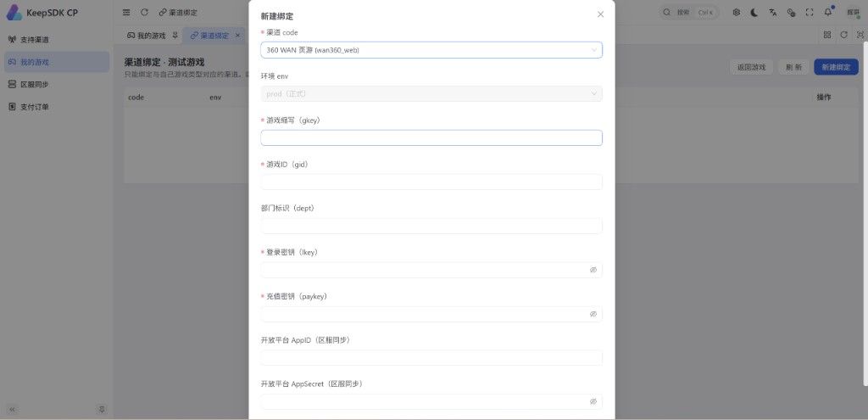Open the language translate icon
This screenshot has width=868, height=420.
click(773, 12)
